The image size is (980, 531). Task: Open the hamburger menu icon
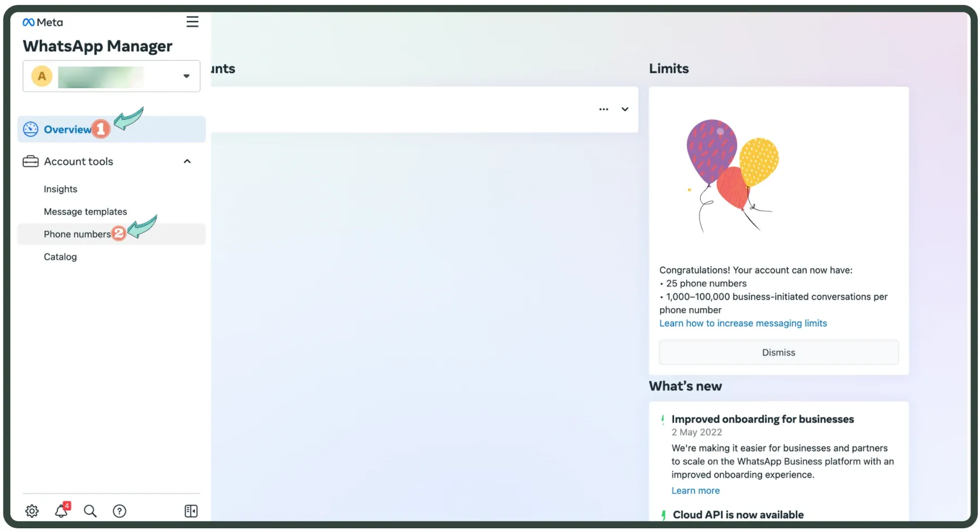click(192, 22)
